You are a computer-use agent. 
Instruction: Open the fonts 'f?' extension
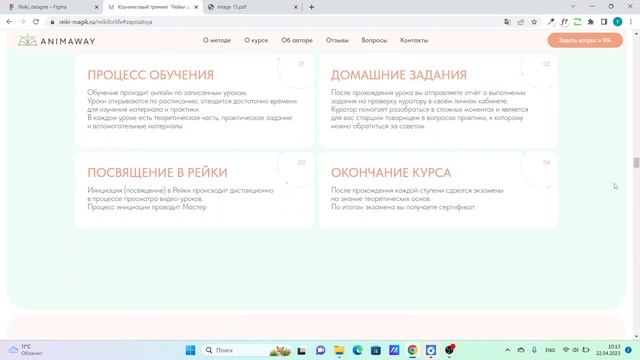564,22
